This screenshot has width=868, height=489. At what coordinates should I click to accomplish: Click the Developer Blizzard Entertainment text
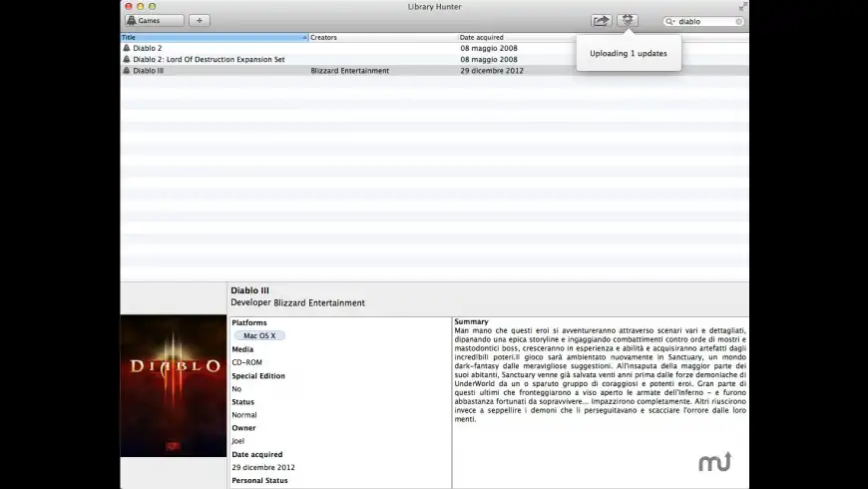298,303
